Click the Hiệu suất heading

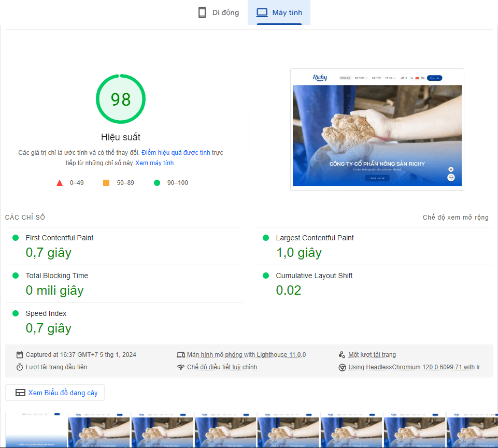pyautogui.click(x=121, y=137)
